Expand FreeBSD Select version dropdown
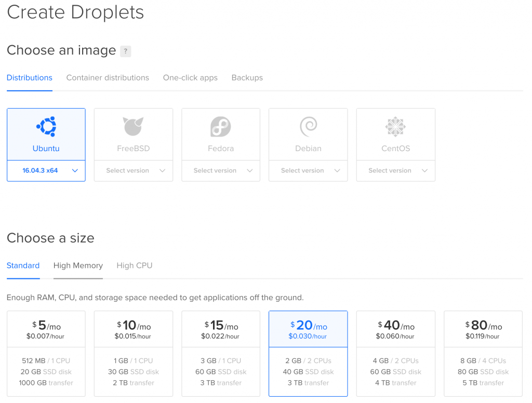This screenshot has width=532, height=403. click(134, 170)
